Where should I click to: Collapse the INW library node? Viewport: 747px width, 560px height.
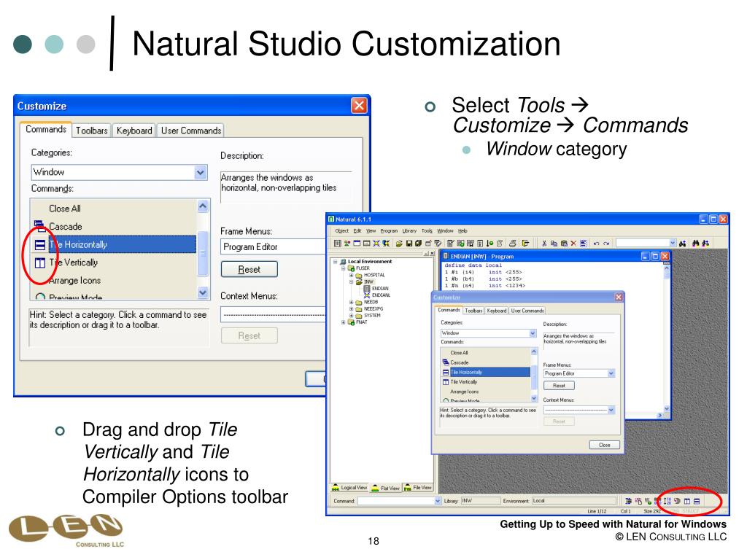[x=351, y=282]
